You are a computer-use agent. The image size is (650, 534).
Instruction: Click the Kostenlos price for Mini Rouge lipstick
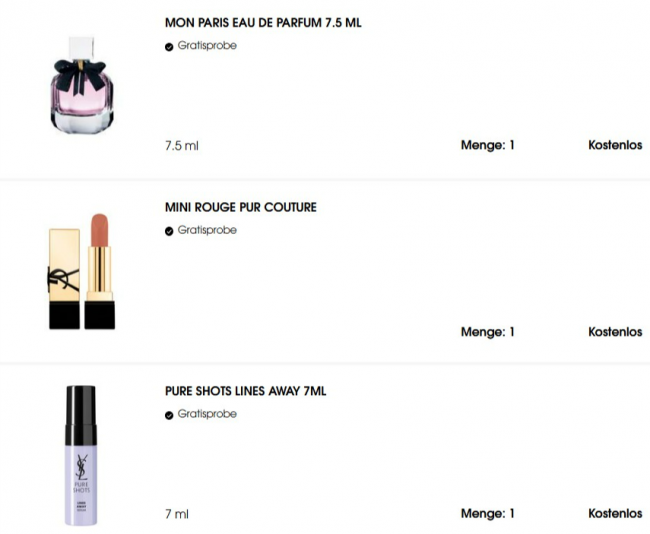(615, 332)
